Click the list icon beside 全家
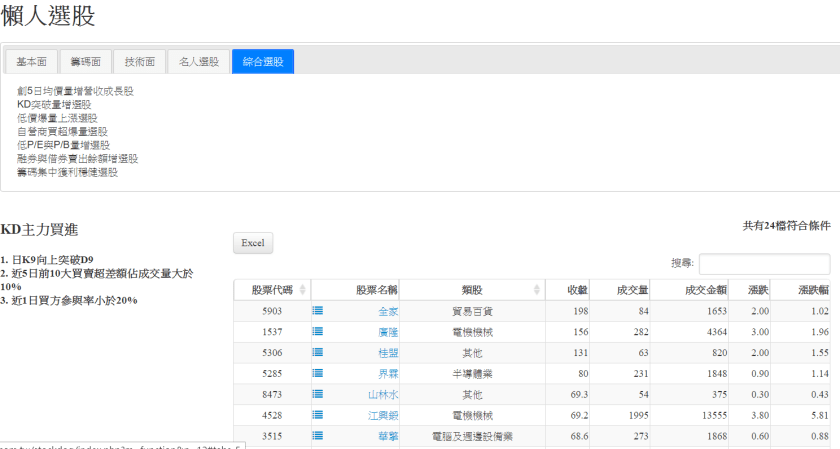 click(x=318, y=311)
